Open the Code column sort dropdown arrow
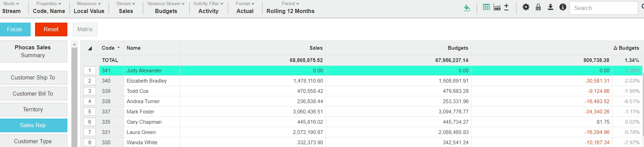This screenshot has height=147, width=644. tap(119, 48)
